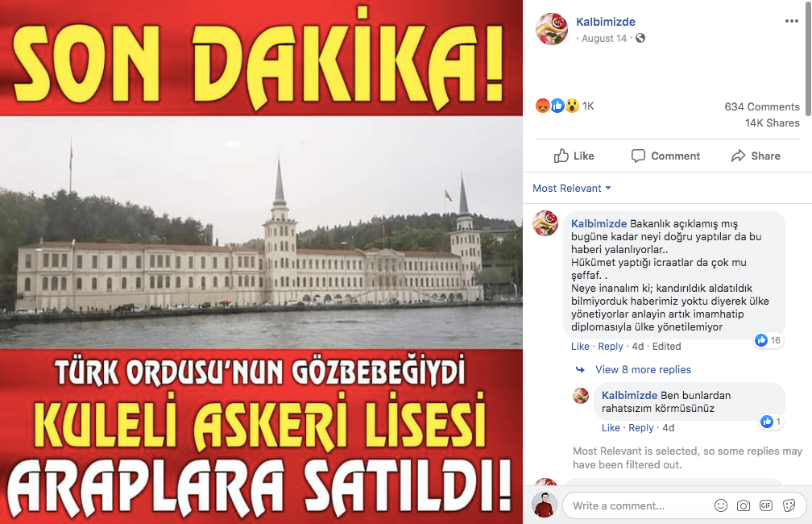Screen dimensions: 812x524
Task: Open the sticker picker icon
Action: [x=789, y=505]
